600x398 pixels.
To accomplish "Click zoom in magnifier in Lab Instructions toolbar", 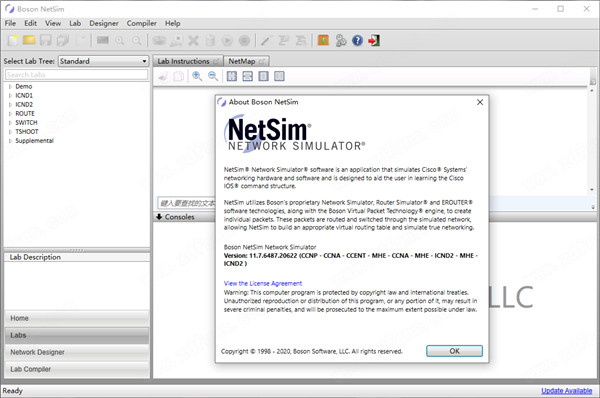I will [x=197, y=76].
